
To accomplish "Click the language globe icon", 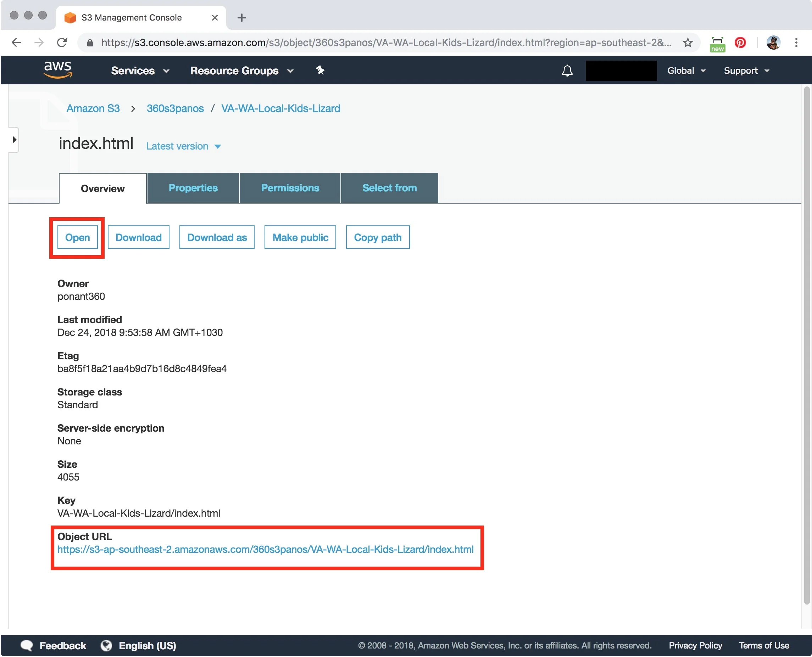I will (106, 646).
